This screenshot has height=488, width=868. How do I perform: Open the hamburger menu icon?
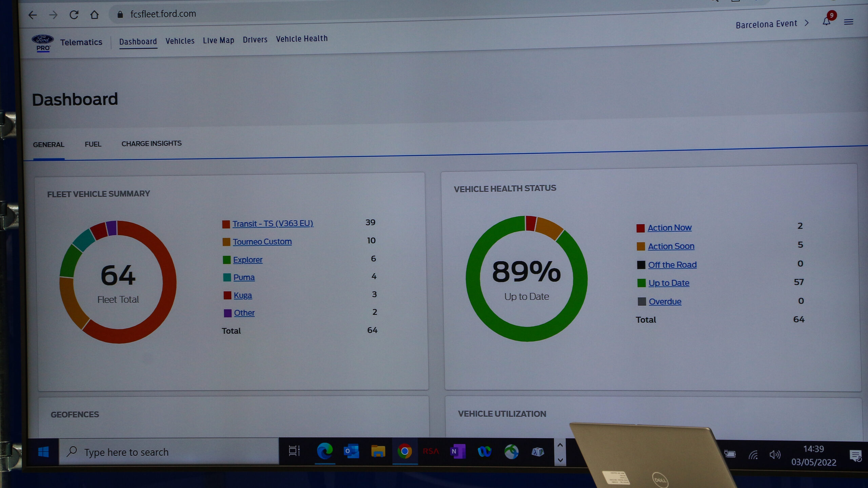click(x=848, y=22)
